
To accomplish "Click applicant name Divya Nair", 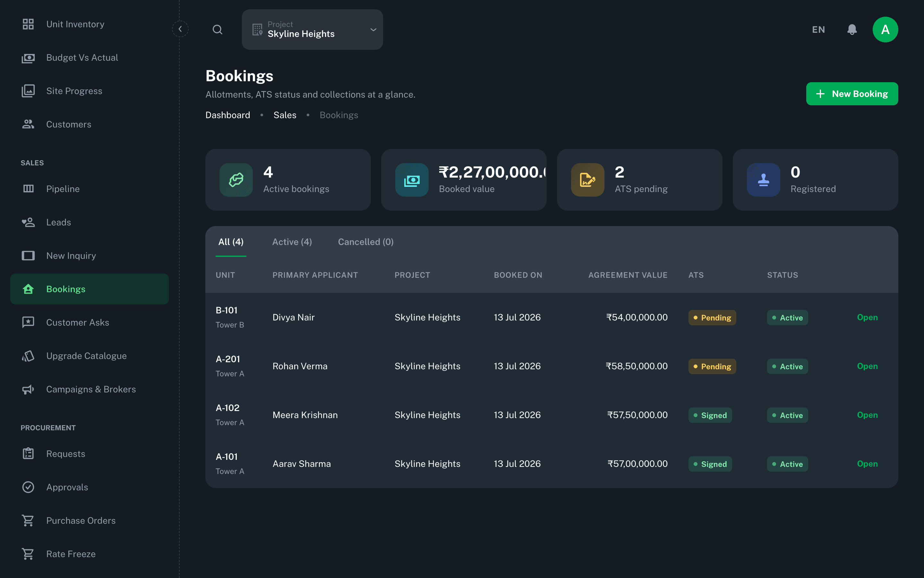I will [x=293, y=317].
